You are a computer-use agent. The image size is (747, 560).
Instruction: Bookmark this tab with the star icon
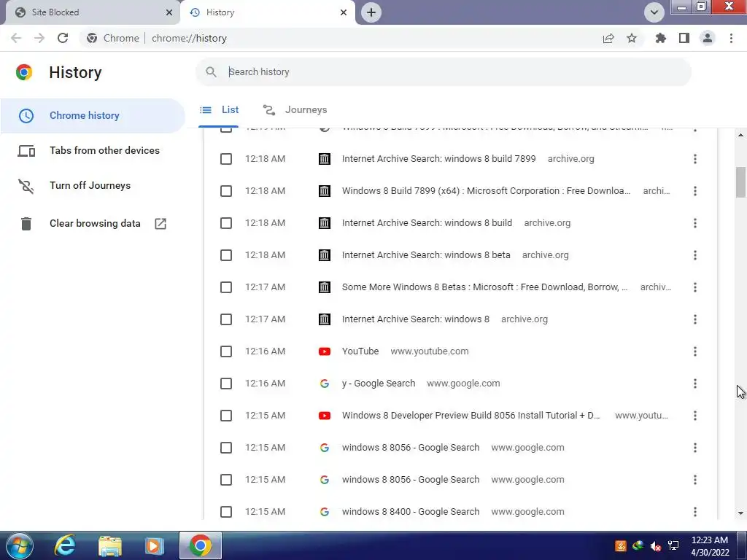click(x=632, y=38)
